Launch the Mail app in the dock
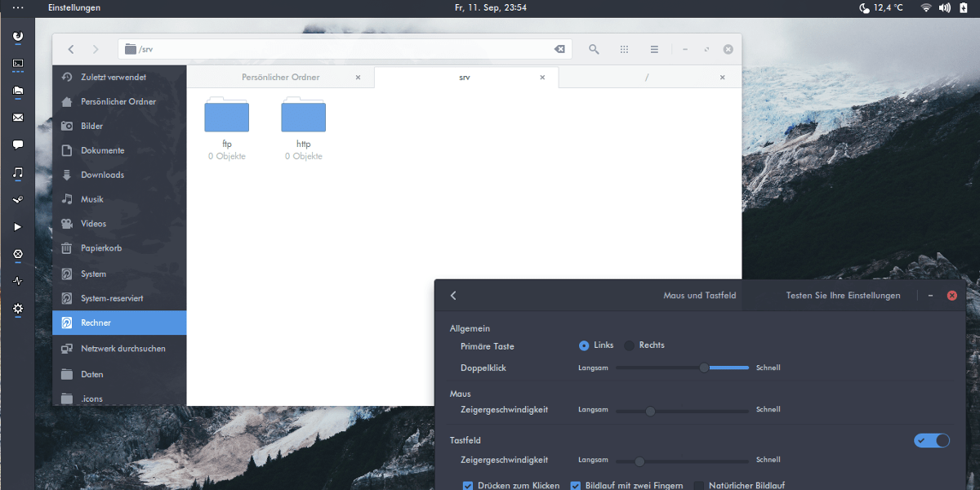The height and width of the screenshot is (490, 980). pyautogui.click(x=17, y=117)
